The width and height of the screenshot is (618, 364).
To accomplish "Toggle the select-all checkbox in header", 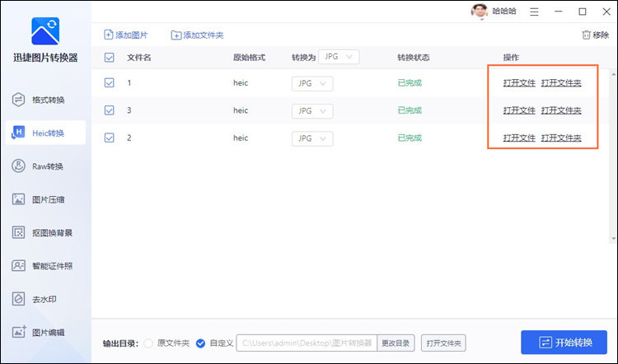I will tap(109, 58).
